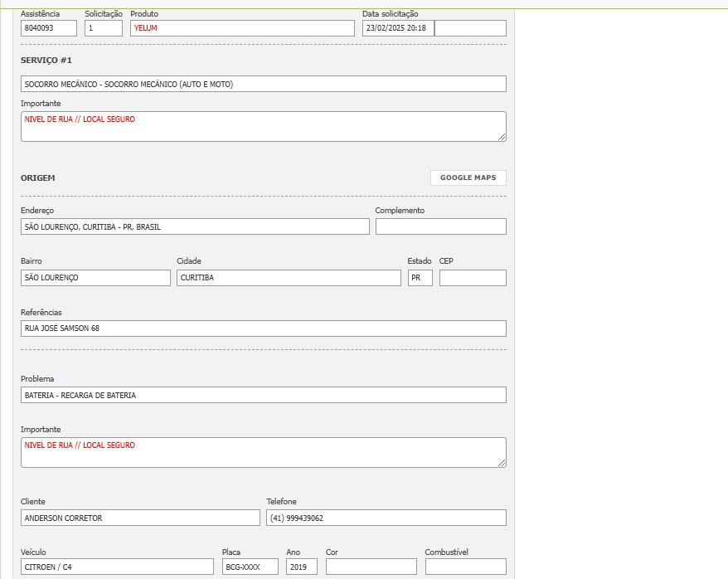Focus the second Importante textarea below Problema

click(x=263, y=452)
